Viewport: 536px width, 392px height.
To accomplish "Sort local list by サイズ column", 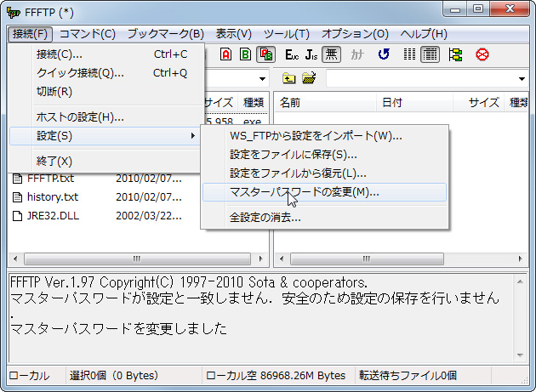I will click(x=220, y=102).
